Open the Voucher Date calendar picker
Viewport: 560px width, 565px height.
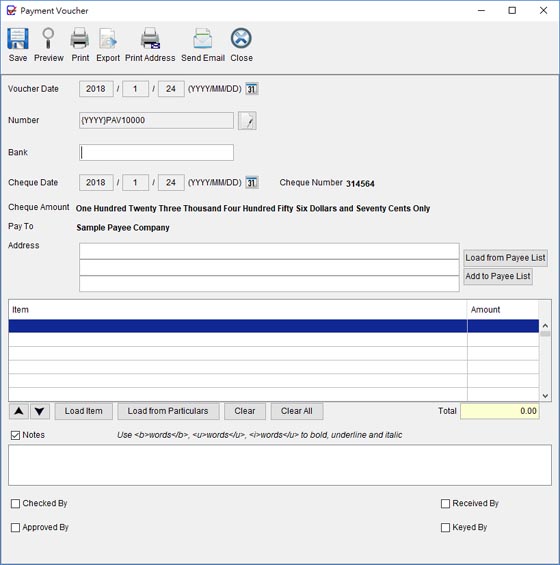pos(252,89)
